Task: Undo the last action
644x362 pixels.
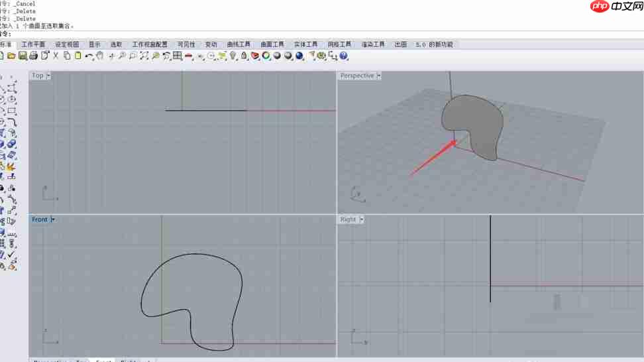Action: (89, 56)
